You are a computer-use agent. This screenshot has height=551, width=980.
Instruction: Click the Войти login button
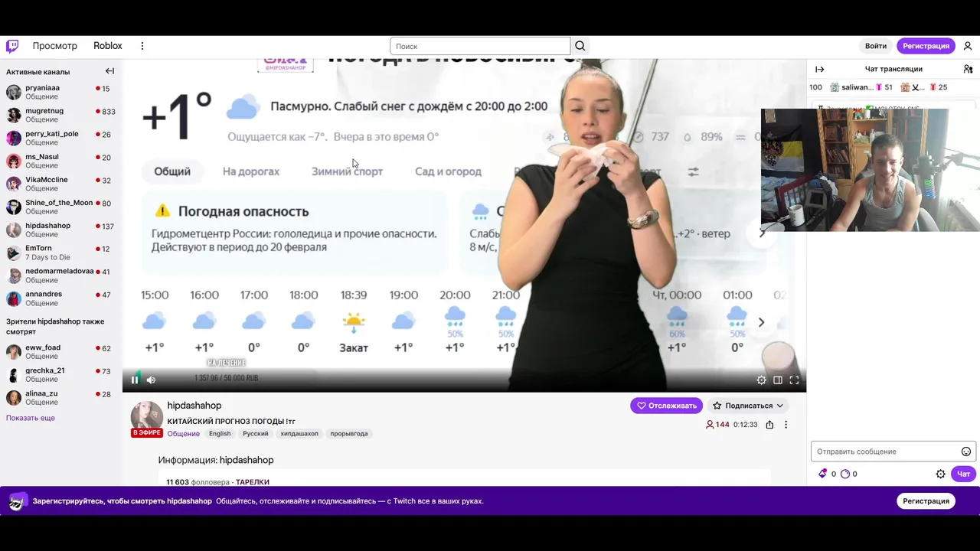click(876, 46)
